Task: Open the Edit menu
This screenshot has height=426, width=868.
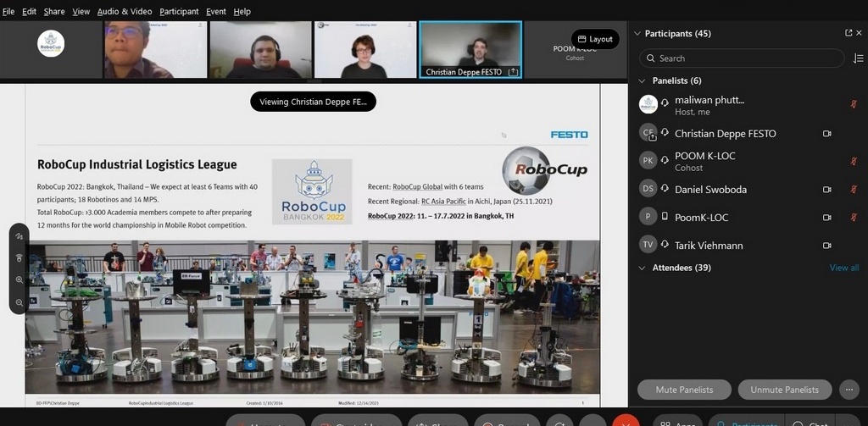Action: tap(30, 11)
